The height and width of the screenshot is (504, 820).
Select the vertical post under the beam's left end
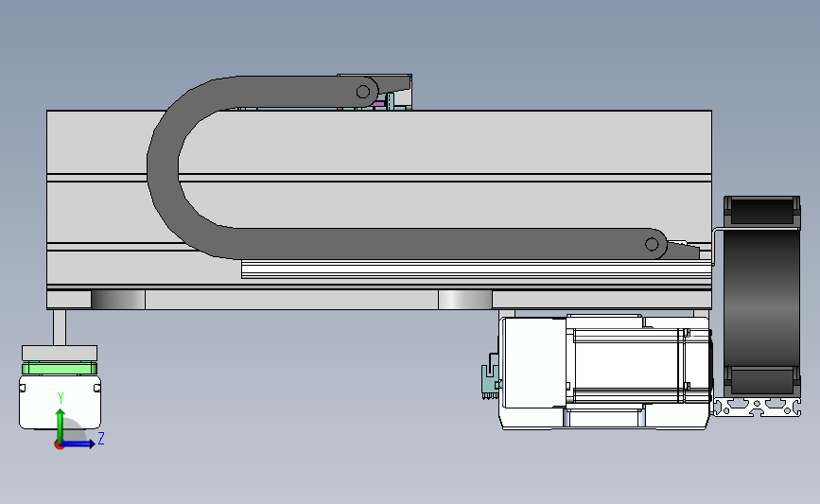pos(60,327)
